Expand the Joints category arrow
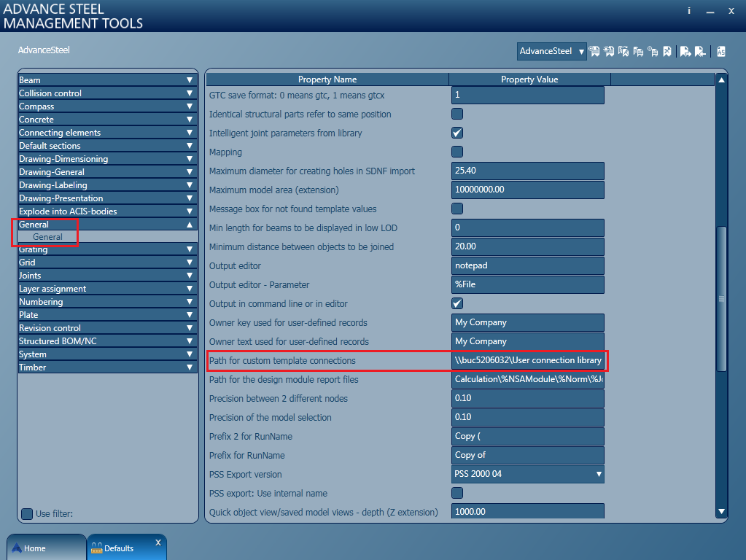Screen dimensions: 746x560 (x=190, y=276)
